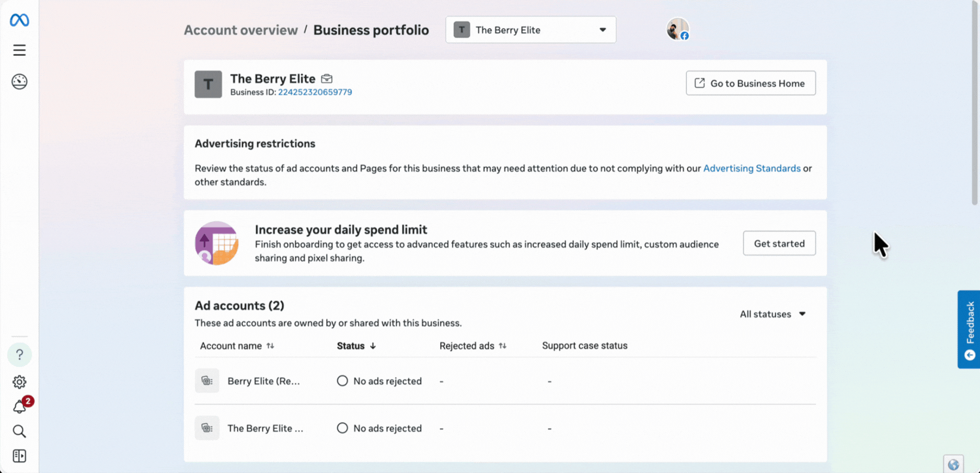Click the Get started button

779,244
